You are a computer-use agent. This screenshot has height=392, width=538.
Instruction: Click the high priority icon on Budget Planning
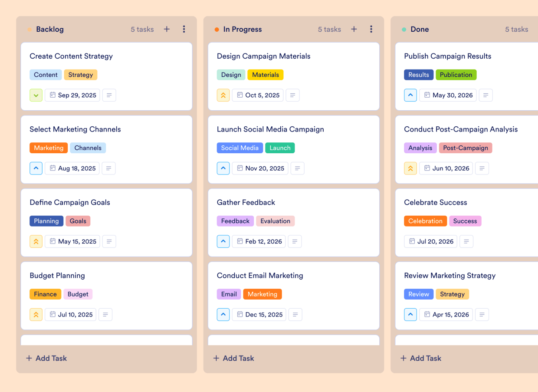coord(36,314)
